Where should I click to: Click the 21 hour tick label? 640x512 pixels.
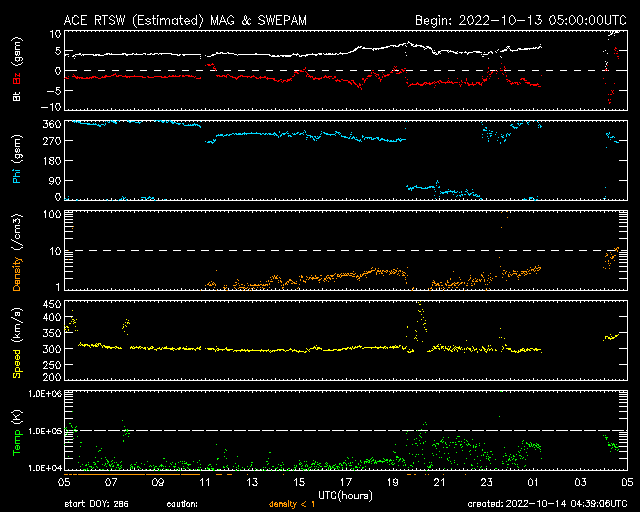pos(438,481)
